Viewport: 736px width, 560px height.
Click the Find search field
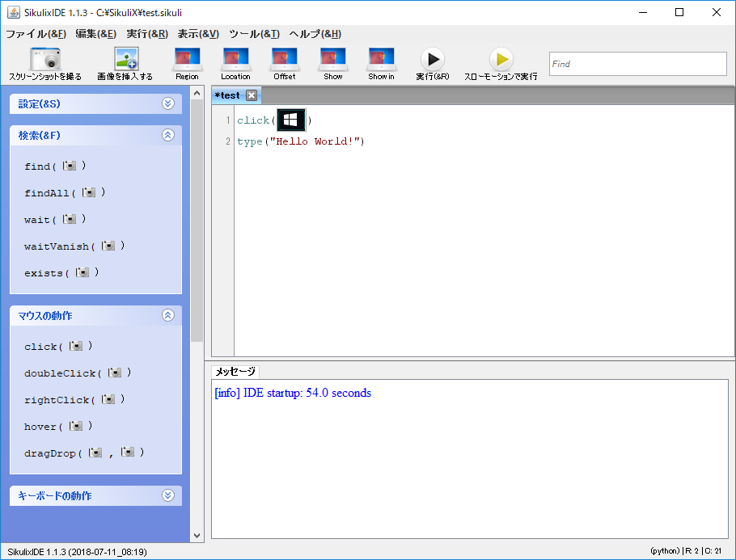tap(638, 64)
